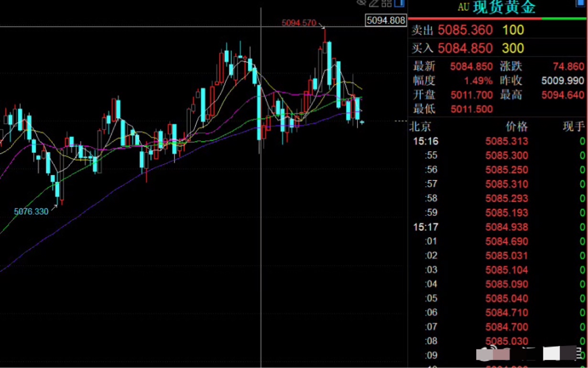Select tick price 5084.710
The image size is (588, 368).
point(507,312)
